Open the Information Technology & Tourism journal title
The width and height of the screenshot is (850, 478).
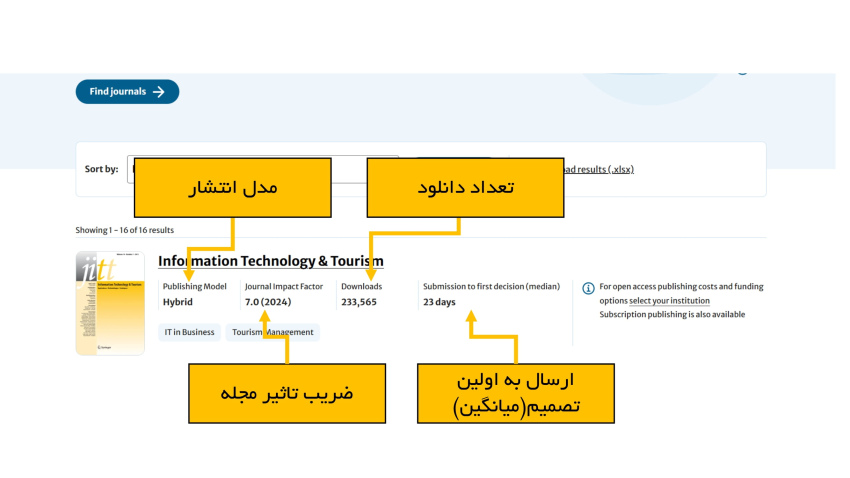pyautogui.click(x=270, y=261)
